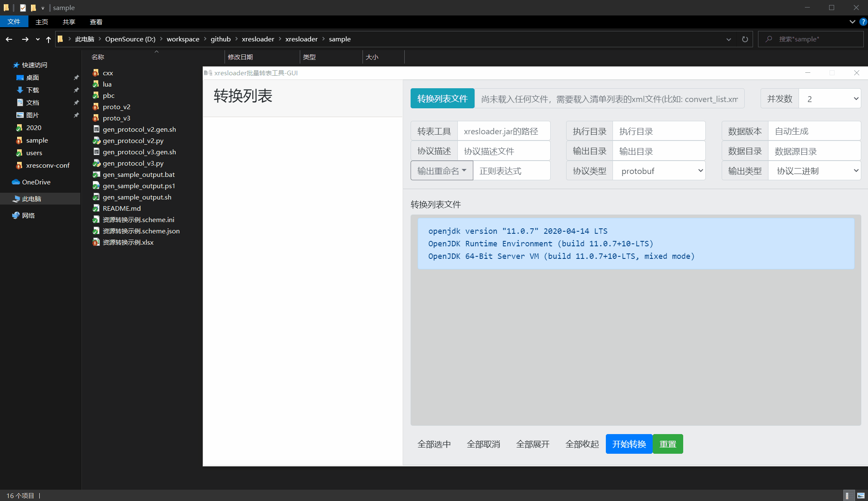Screen dimensions: 868x501
Task: Click 全部收起 collapse all button
Action: pos(581,444)
